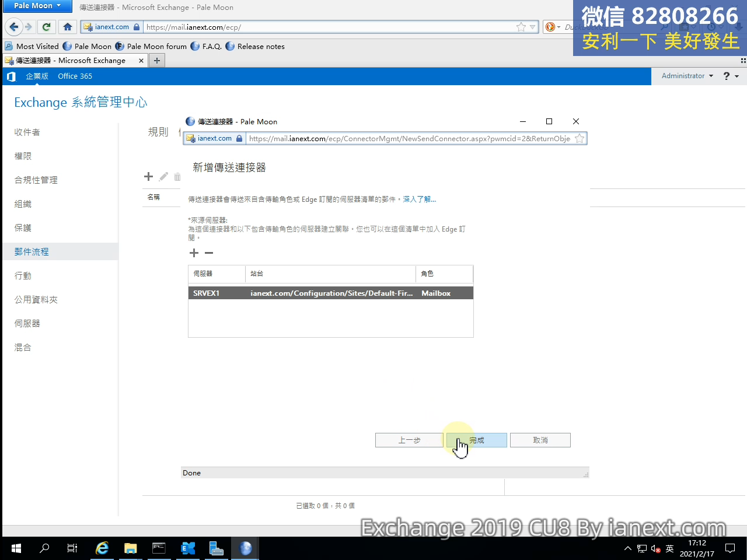Click the add connector plus icon behind dialog
747x560 pixels.
(148, 176)
